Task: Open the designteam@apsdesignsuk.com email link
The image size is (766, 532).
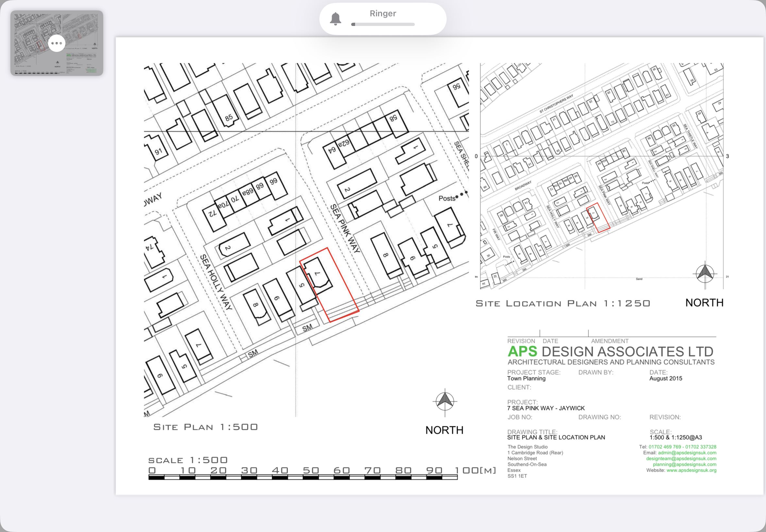Action: click(x=681, y=459)
